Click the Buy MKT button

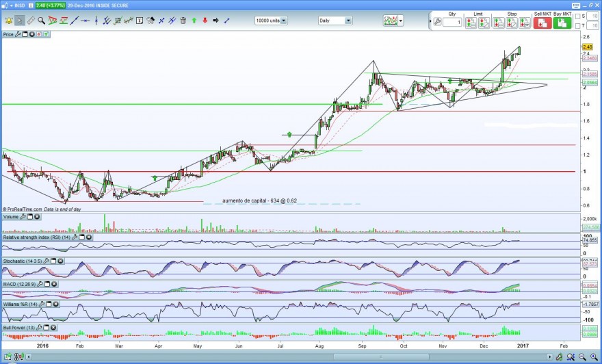point(562,23)
